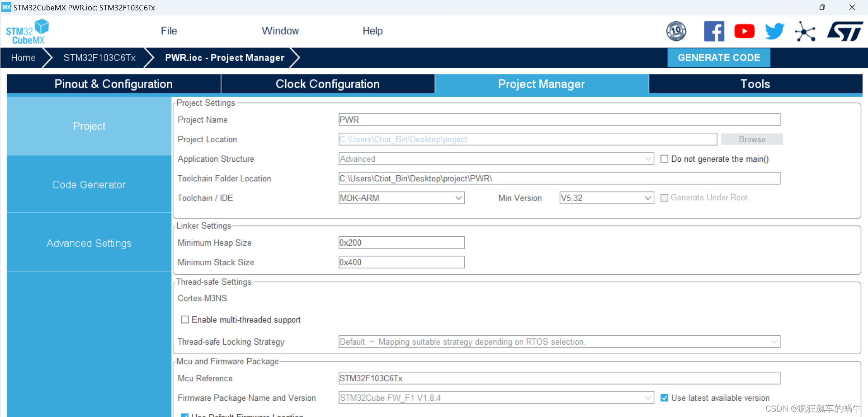Viewport: 868px width, 417px height.
Task: Click the STM32F103C6Tx breadcrumb
Action: tap(99, 58)
